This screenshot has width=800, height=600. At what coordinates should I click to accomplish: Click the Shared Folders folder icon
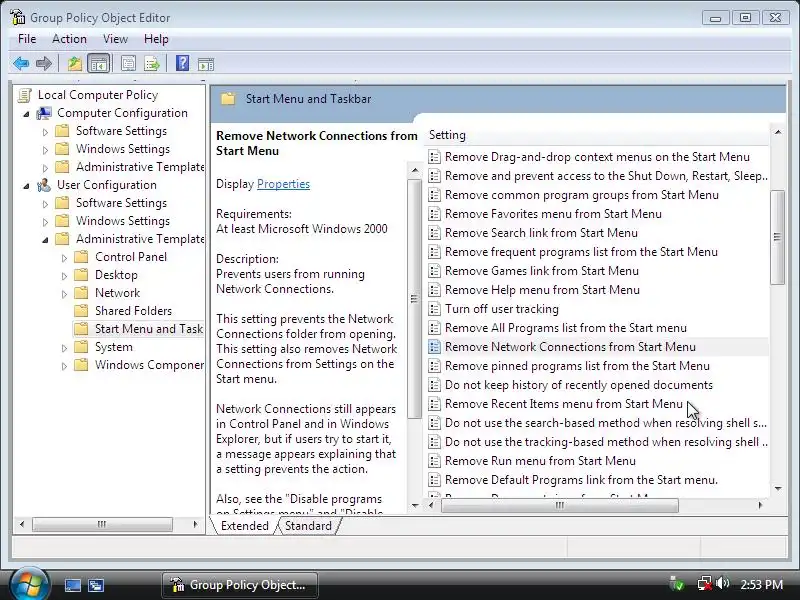81,311
